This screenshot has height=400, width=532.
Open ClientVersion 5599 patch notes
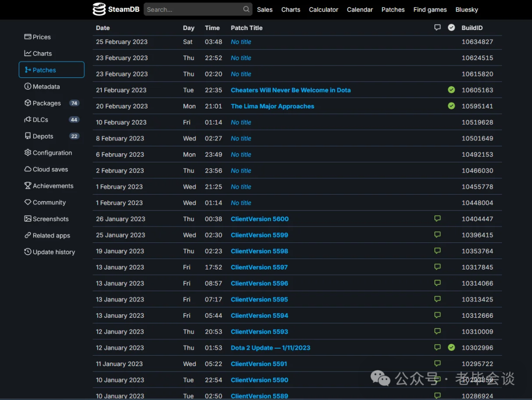[260, 235]
